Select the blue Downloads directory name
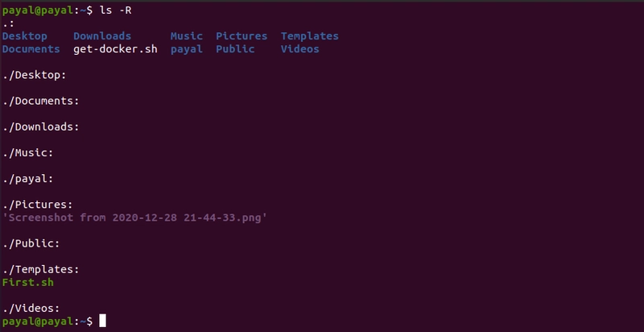Screen dimensions: 644x332 (x=102, y=36)
